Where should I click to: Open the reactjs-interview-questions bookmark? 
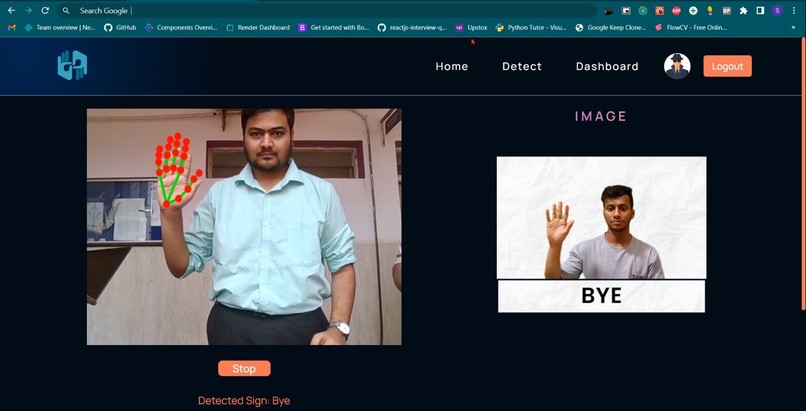click(x=412, y=28)
